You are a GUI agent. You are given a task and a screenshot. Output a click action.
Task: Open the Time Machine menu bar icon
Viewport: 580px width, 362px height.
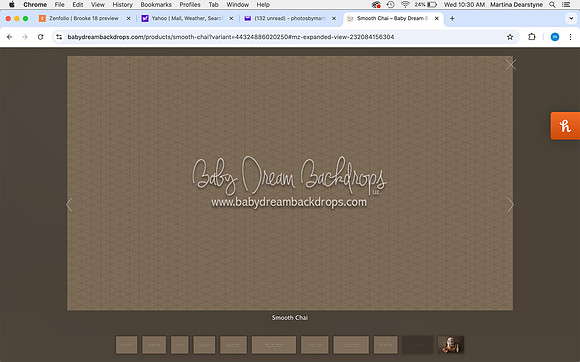tap(390, 4)
